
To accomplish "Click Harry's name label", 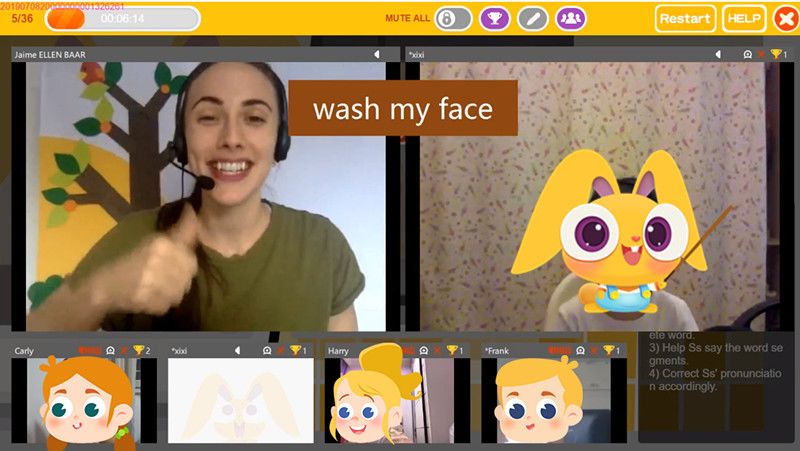I will 338,351.
